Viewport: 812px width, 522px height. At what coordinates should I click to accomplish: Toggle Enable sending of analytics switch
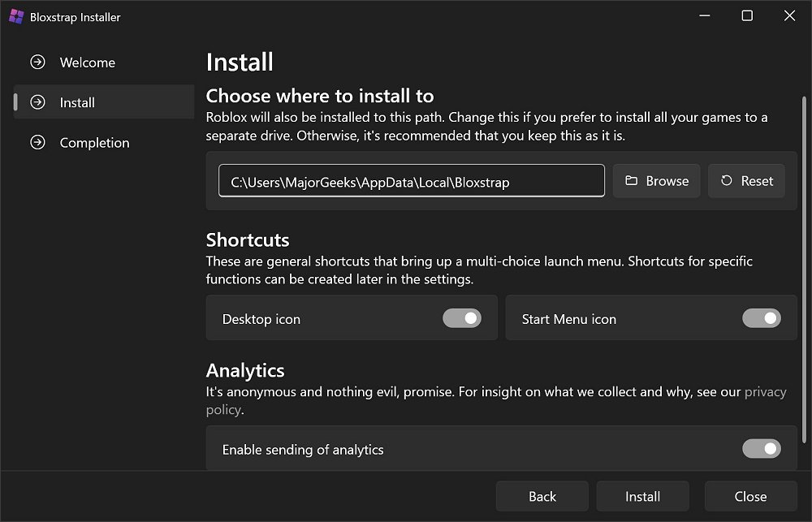click(762, 449)
